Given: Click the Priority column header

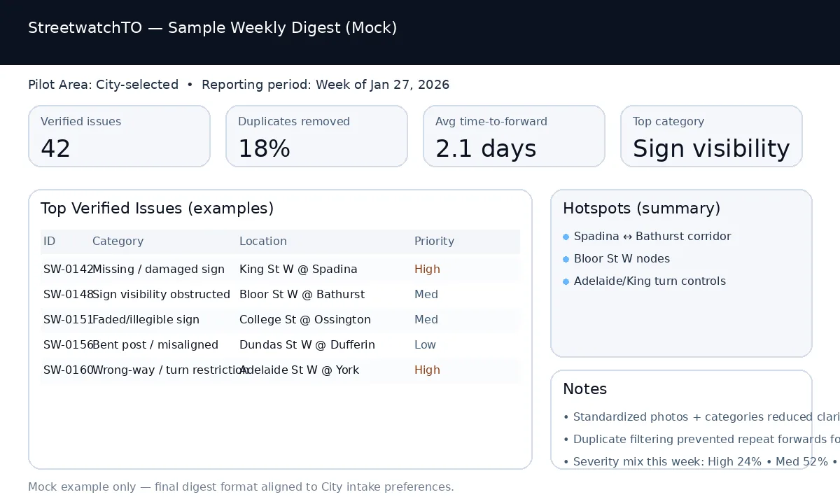Looking at the screenshot, I should (x=434, y=241).
